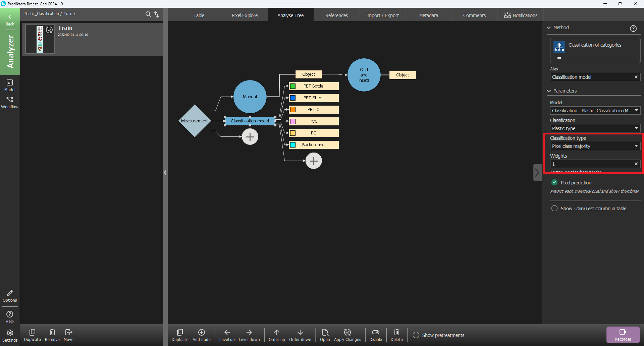Click the Disable node icon
The width and height of the screenshot is (644, 346).
[x=376, y=332]
